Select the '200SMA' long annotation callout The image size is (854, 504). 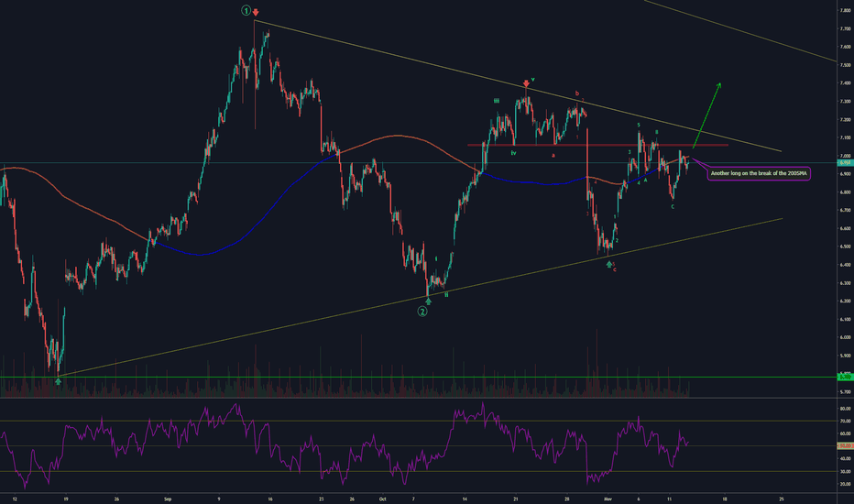759,173
